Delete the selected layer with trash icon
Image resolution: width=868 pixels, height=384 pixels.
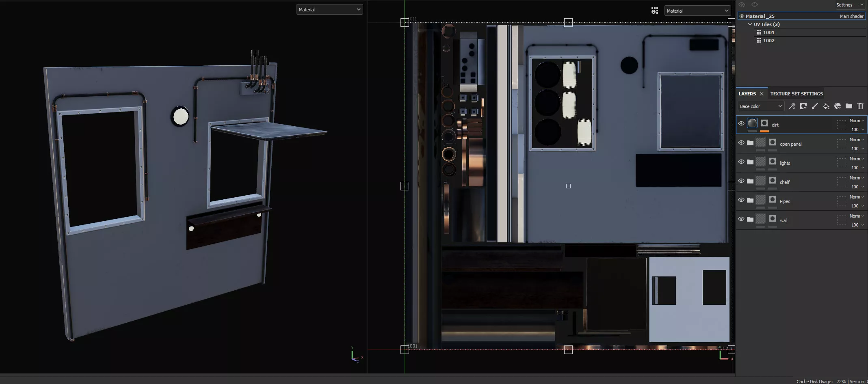pyautogui.click(x=860, y=106)
